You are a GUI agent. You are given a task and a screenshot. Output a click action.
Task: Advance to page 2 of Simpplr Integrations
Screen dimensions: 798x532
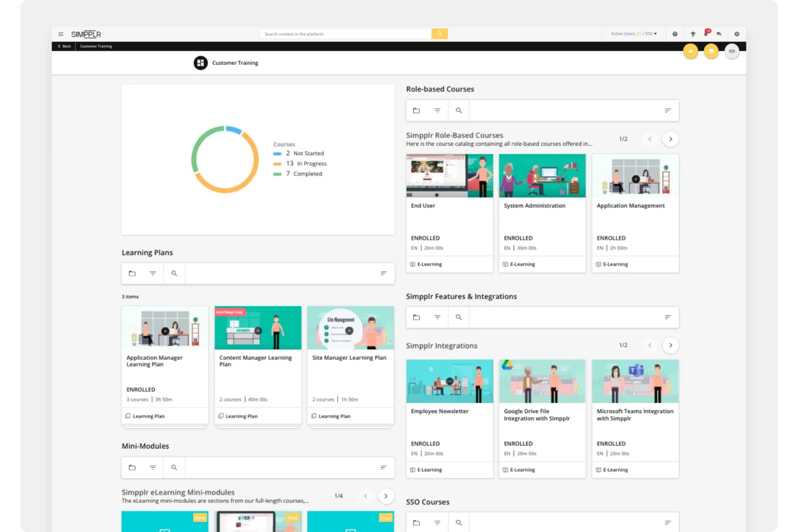click(670, 345)
